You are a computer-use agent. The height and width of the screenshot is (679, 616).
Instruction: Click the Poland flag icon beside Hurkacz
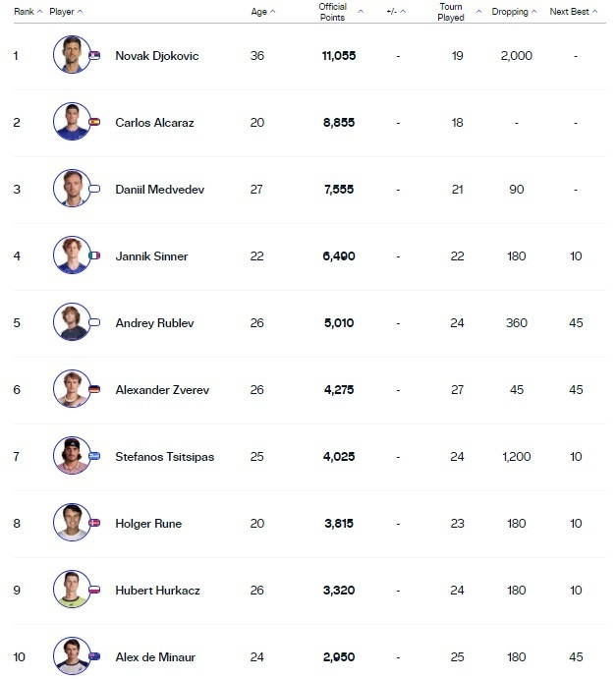coord(94,590)
